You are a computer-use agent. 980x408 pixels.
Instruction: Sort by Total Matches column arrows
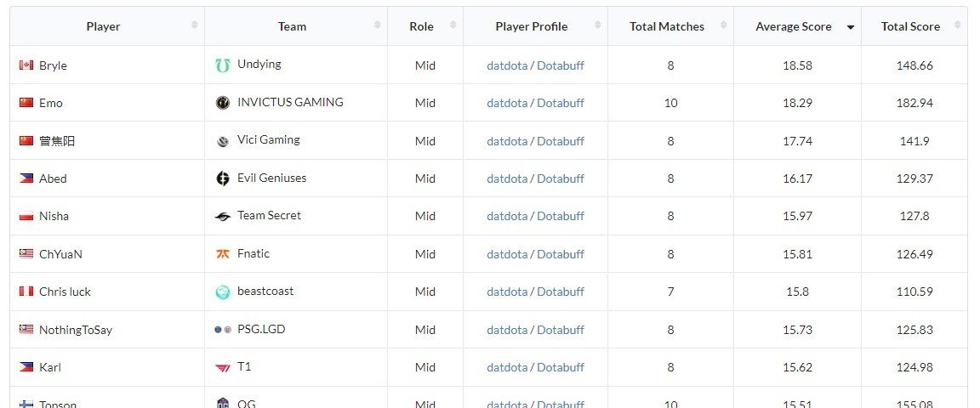[724, 25]
